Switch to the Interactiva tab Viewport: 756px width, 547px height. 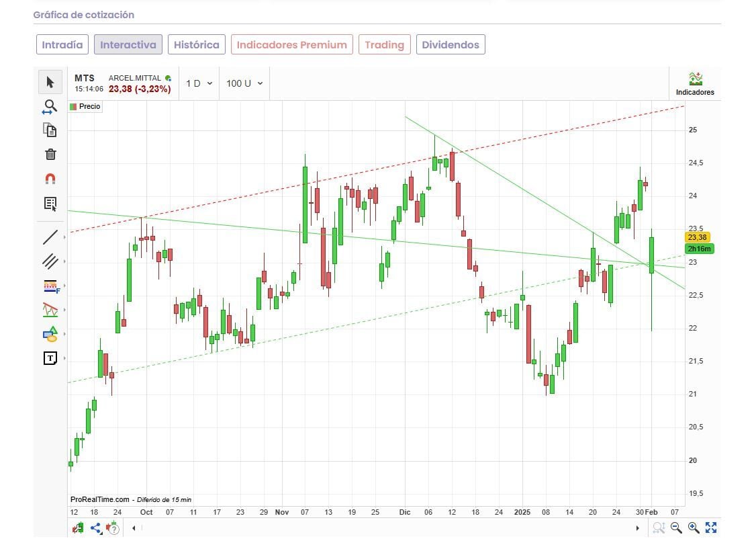[128, 45]
